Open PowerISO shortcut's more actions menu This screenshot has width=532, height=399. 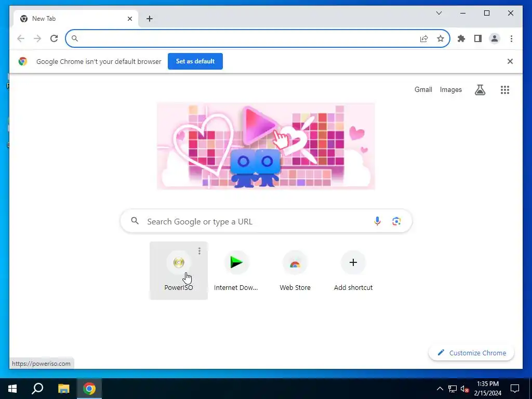pyautogui.click(x=199, y=251)
